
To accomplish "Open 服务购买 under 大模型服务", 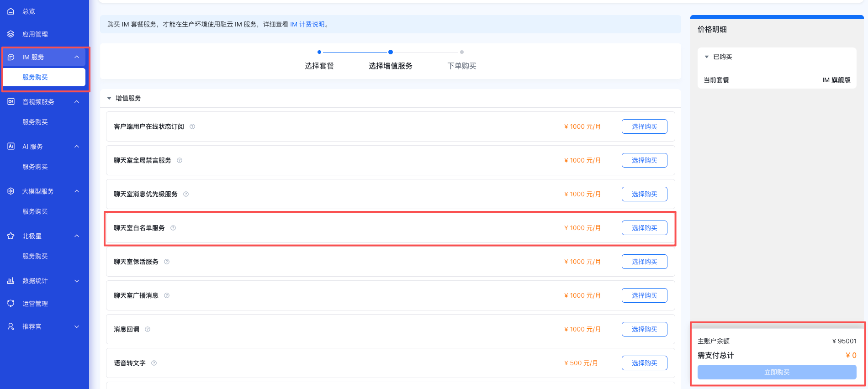I will [35, 211].
